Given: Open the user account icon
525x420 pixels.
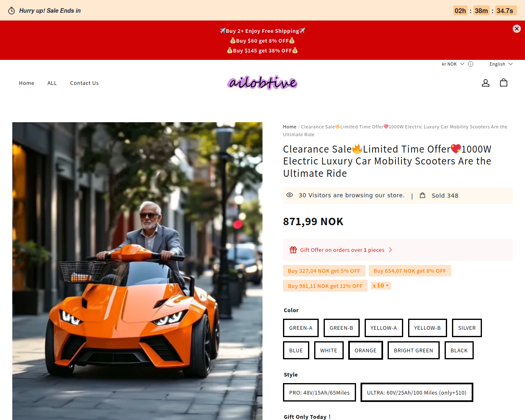Looking at the screenshot, I should 486,83.
